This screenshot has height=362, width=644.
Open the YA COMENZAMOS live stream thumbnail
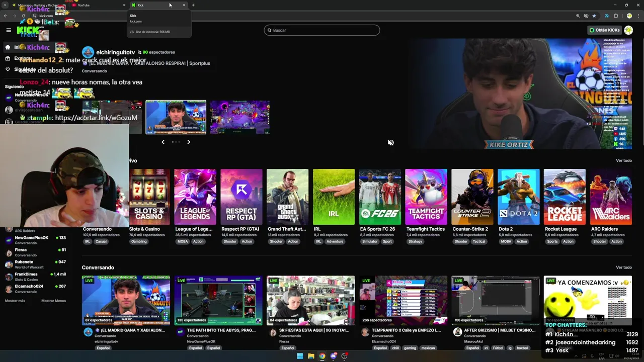[x=588, y=300]
